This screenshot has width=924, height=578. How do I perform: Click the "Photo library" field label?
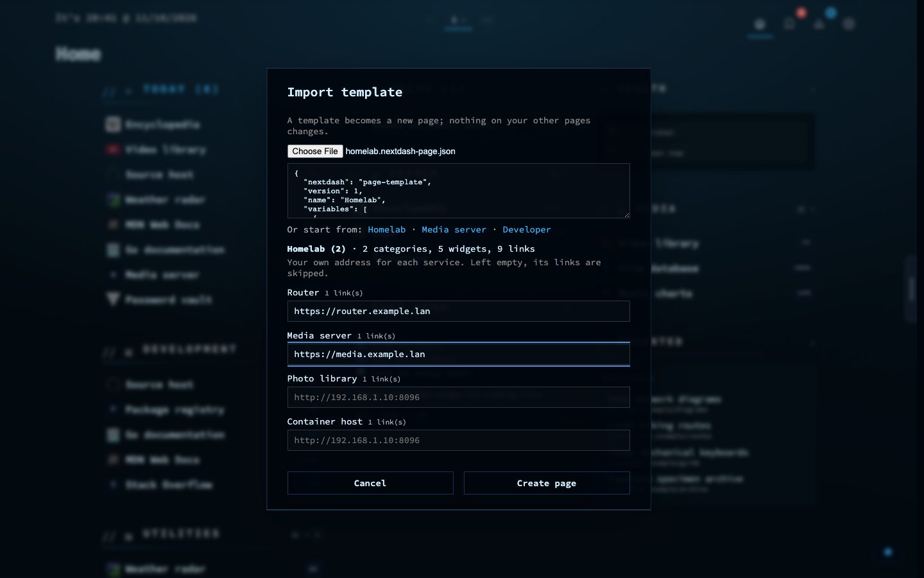click(322, 378)
